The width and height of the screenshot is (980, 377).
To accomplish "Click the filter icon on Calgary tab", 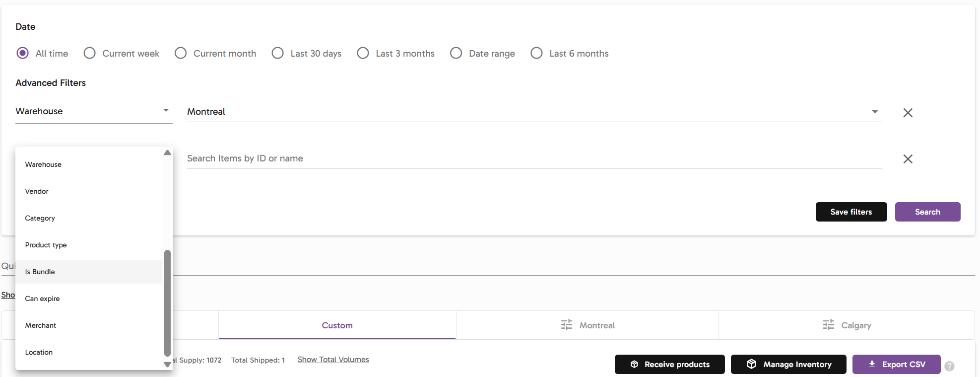I will (x=828, y=325).
